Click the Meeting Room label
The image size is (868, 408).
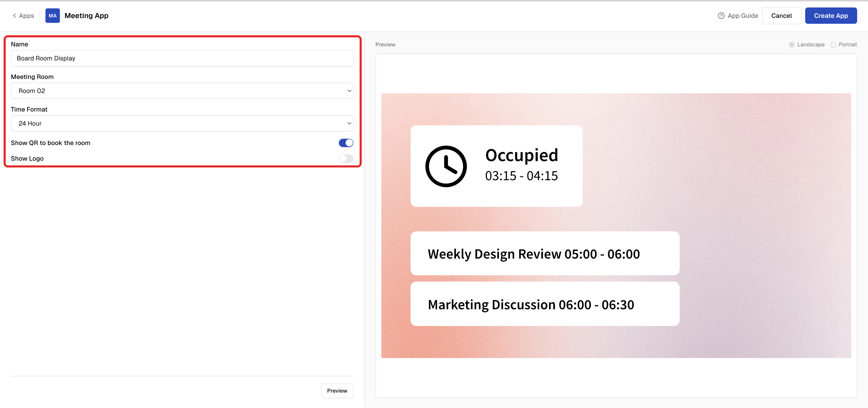point(32,77)
